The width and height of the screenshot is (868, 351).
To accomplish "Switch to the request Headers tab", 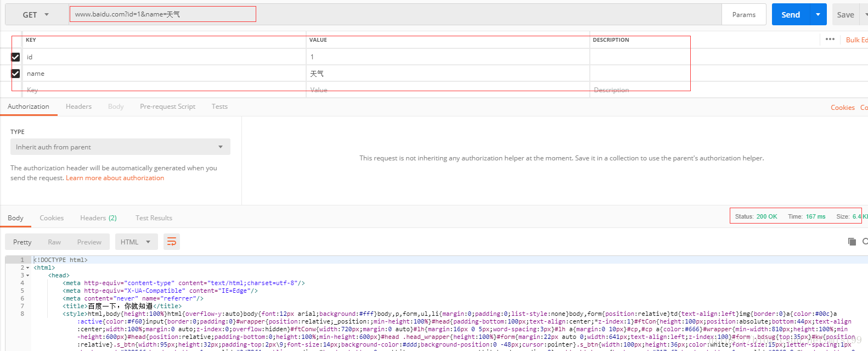I will point(78,107).
